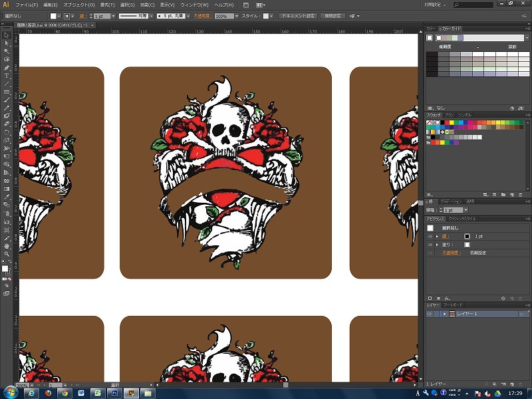Select the Selection arrow tool

pyautogui.click(x=7, y=35)
